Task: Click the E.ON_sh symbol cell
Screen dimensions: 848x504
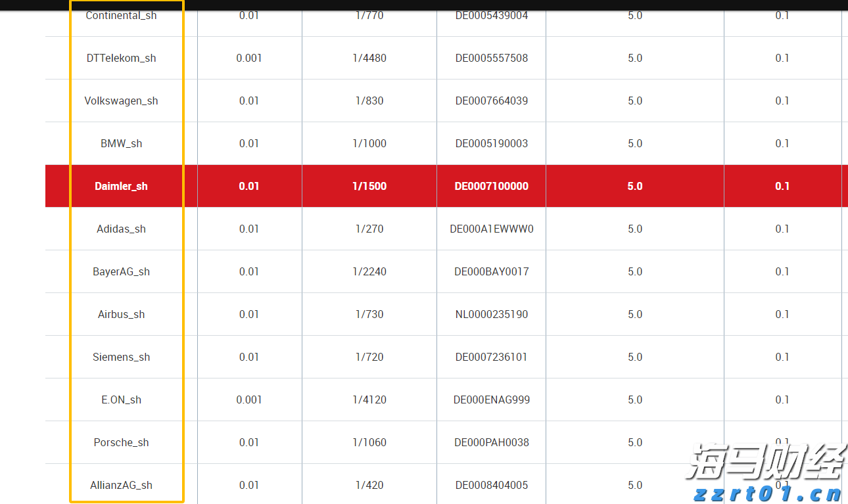Action: pyautogui.click(x=121, y=400)
